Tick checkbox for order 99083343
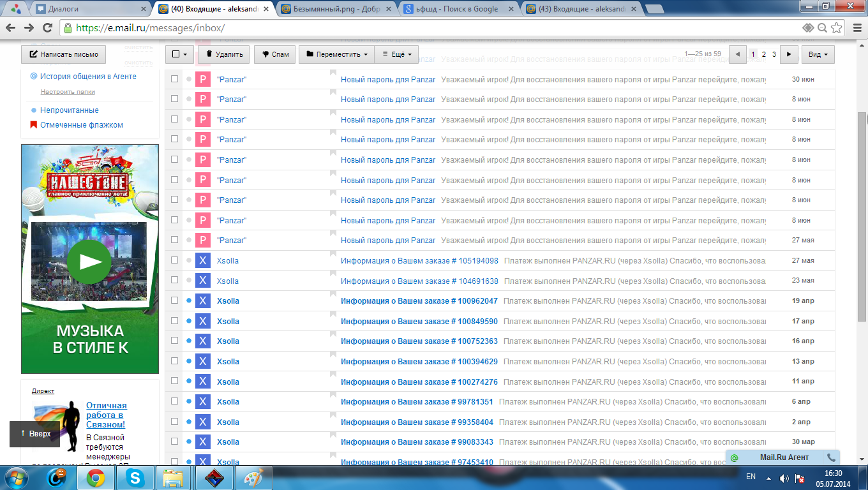Viewport: 868px width, 490px height. (x=174, y=442)
